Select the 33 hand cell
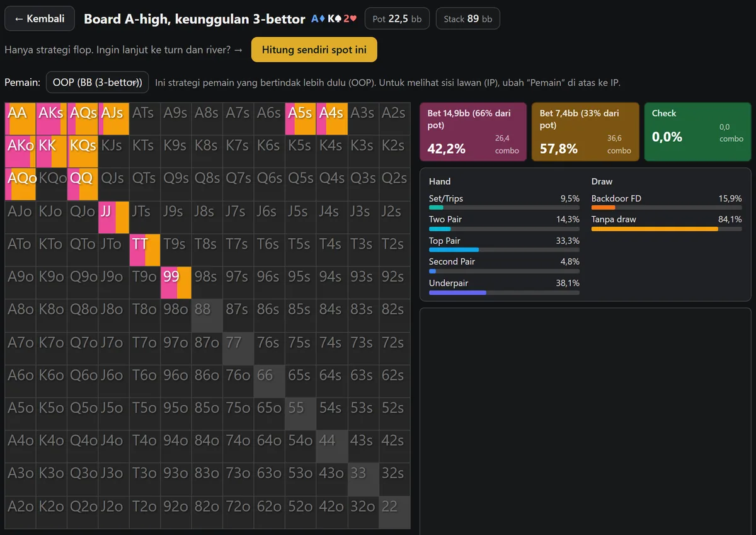Screen dimensions: 756x535 tap(363, 479)
